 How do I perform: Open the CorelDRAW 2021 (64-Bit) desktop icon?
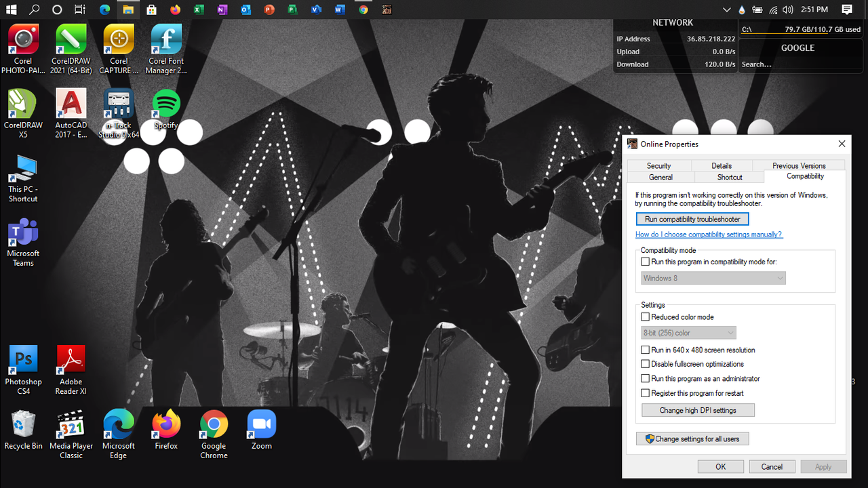(x=71, y=49)
